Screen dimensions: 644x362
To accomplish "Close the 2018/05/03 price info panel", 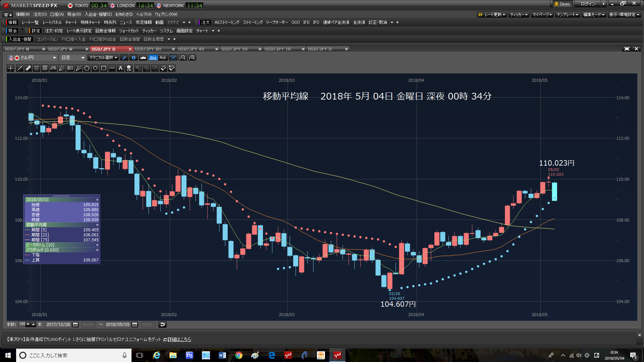I will 97,200.
